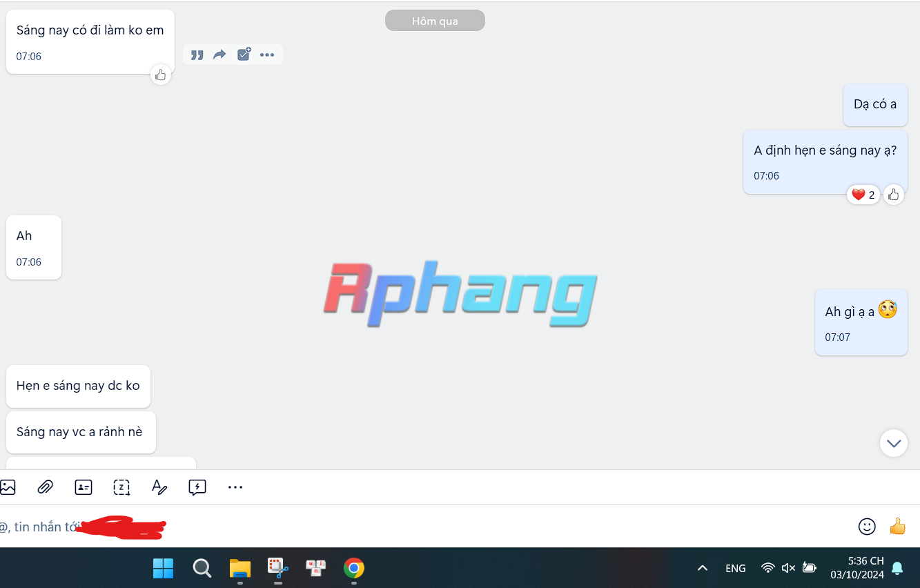
Task: Open the emoji picker
Action: click(x=867, y=527)
